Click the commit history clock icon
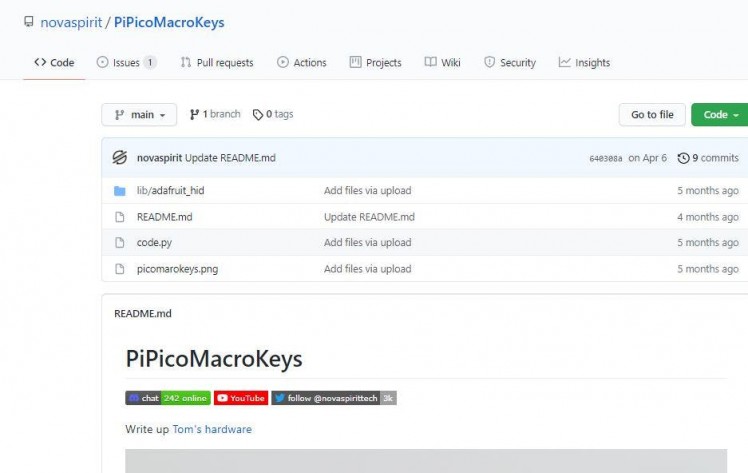The image size is (748, 473). (x=684, y=158)
